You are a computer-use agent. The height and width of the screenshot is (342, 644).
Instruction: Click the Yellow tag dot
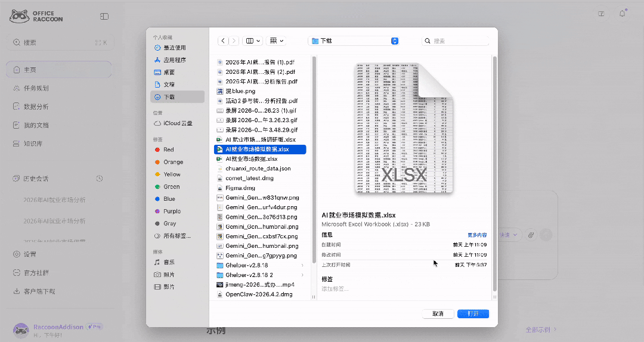[157, 175]
